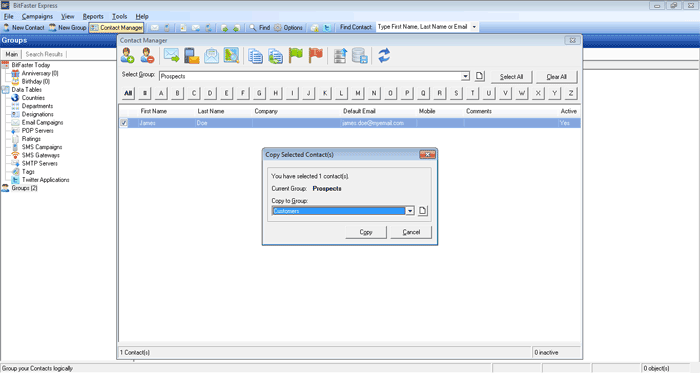Image resolution: width=700 pixels, height=373 pixels.
Task: Select Departments in the tree
Action: click(37, 106)
